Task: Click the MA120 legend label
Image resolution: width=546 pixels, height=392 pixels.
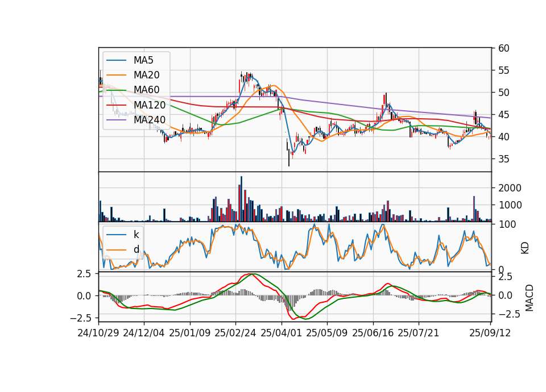Action: tap(150, 105)
